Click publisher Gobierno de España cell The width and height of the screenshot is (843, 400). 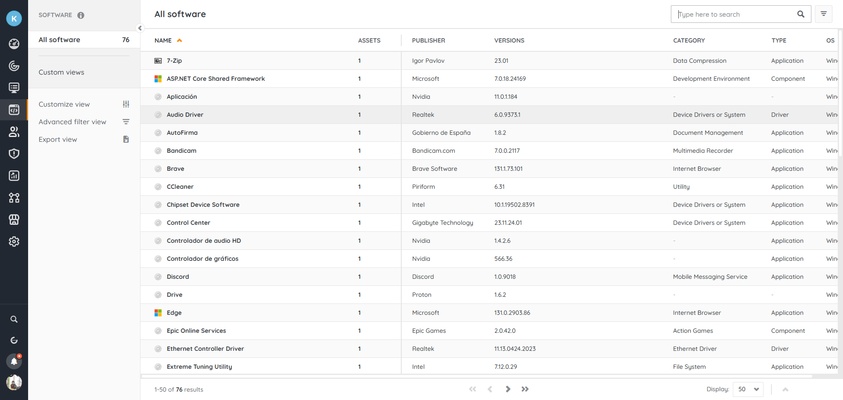click(441, 133)
